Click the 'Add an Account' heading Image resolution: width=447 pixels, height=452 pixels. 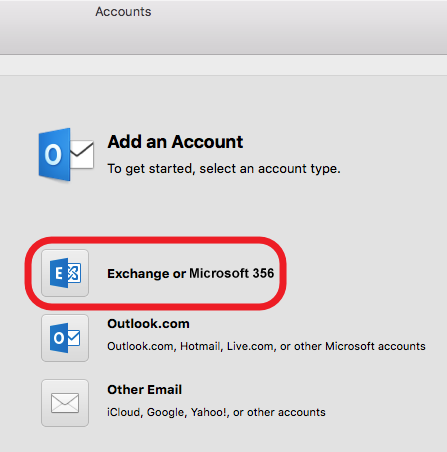tap(175, 142)
